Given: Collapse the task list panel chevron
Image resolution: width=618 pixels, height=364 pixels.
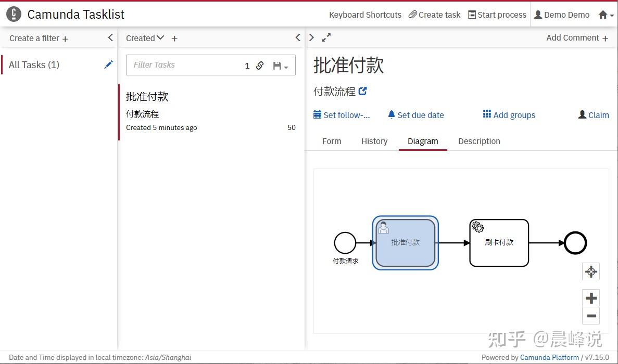Looking at the screenshot, I should click(x=298, y=37).
